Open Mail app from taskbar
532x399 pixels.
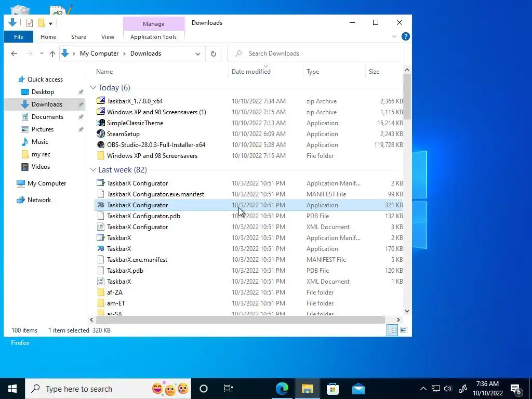point(358,389)
